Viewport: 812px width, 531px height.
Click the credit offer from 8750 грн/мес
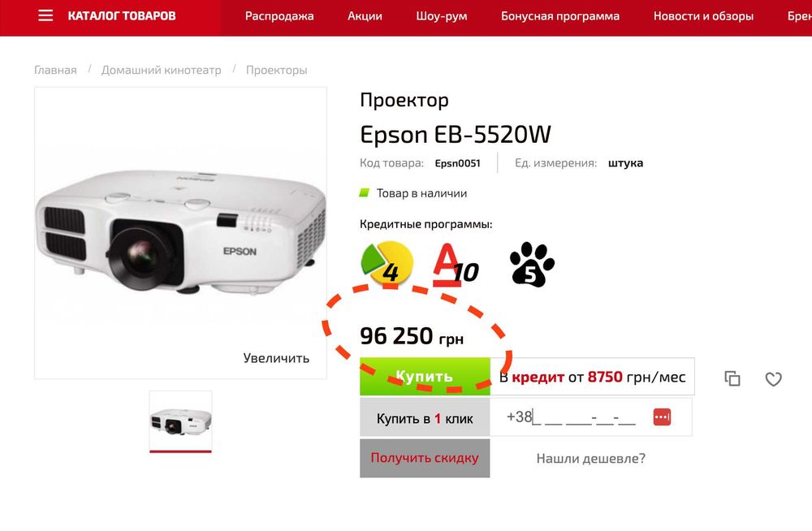coord(593,377)
